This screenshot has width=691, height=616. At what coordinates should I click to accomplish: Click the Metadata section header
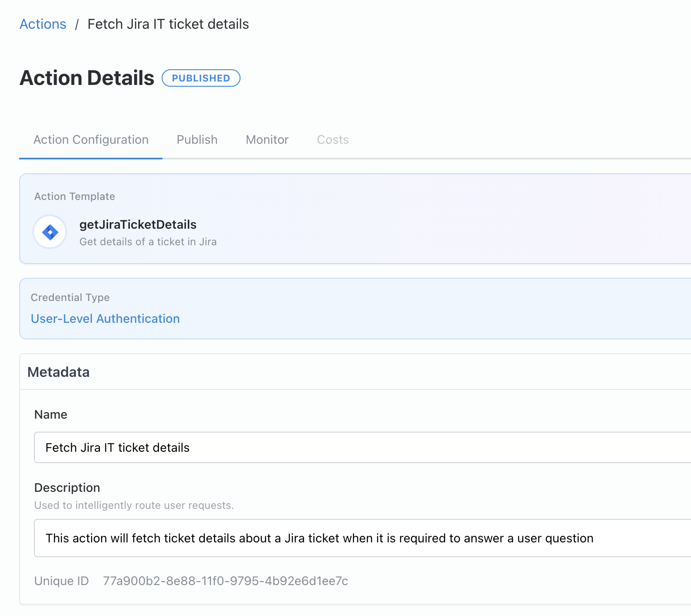[x=58, y=372]
